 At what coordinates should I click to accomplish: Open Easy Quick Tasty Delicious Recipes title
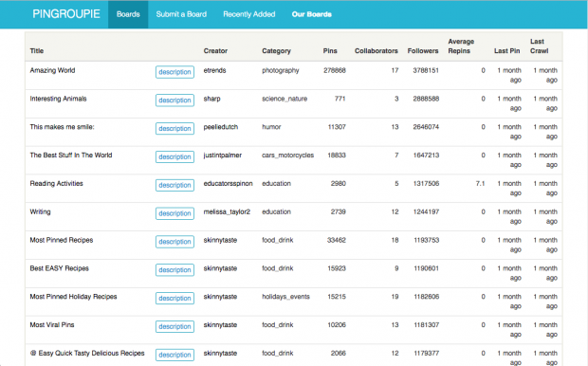tap(87, 354)
